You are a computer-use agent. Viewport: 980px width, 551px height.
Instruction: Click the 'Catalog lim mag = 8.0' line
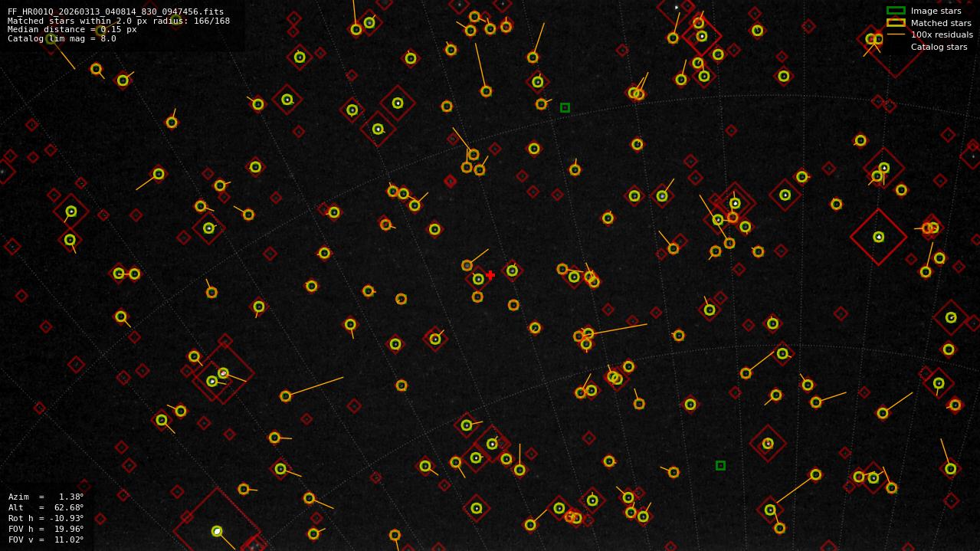pos(62,38)
